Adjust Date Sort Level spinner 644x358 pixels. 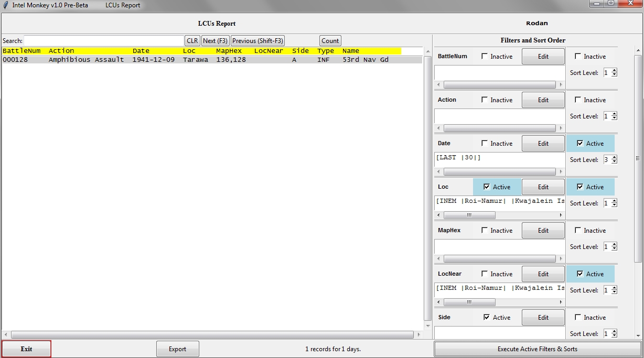click(x=610, y=160)
